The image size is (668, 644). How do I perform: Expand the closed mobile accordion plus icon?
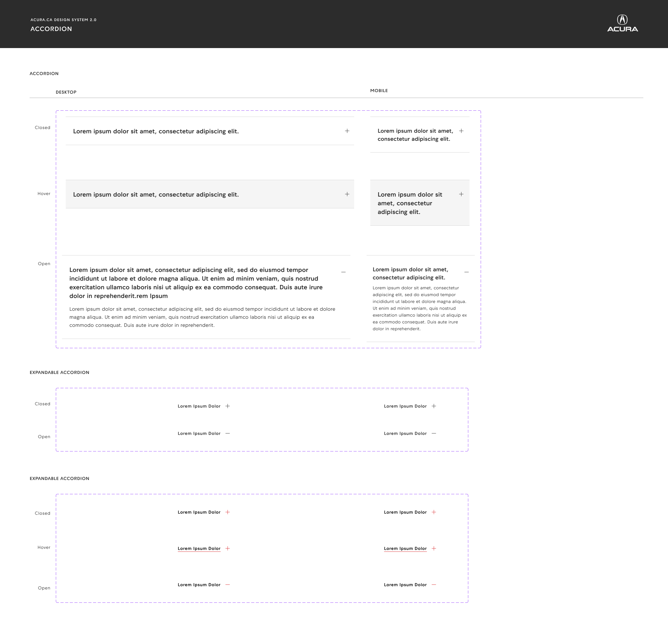coord(461,131)
